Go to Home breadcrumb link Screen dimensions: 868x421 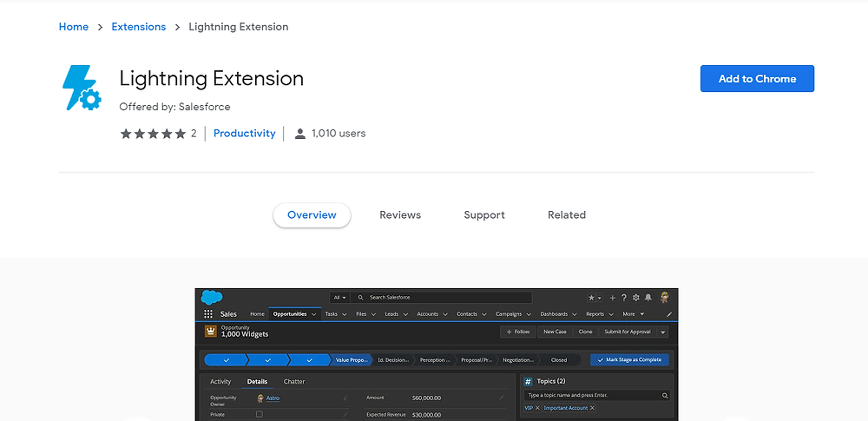pos(74,27)
